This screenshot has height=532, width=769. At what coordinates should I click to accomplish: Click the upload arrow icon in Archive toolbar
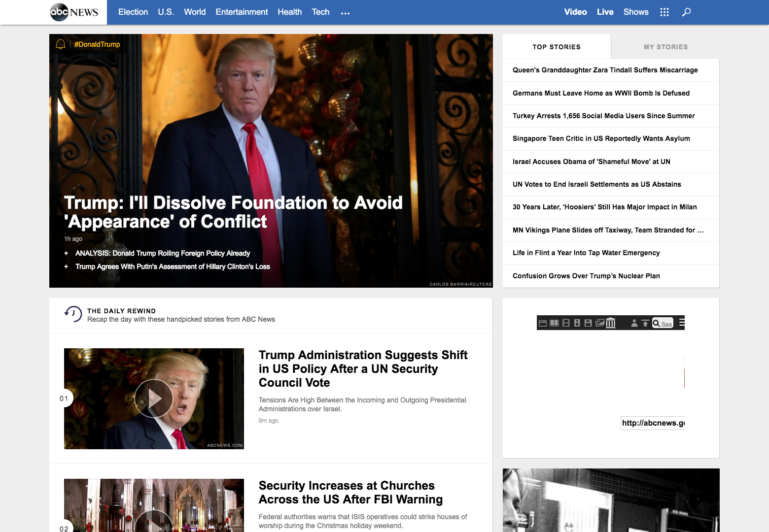pos(645,323)
